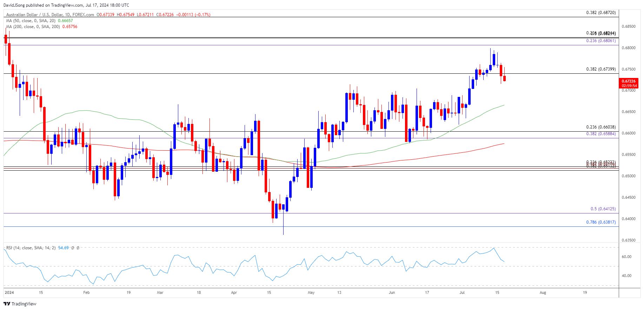This screenshot has height=310, width=644.
Task: Click the 0.5 (0.64125) Fibonacci label
Action: pyautogui.click(x=603, y=209)
